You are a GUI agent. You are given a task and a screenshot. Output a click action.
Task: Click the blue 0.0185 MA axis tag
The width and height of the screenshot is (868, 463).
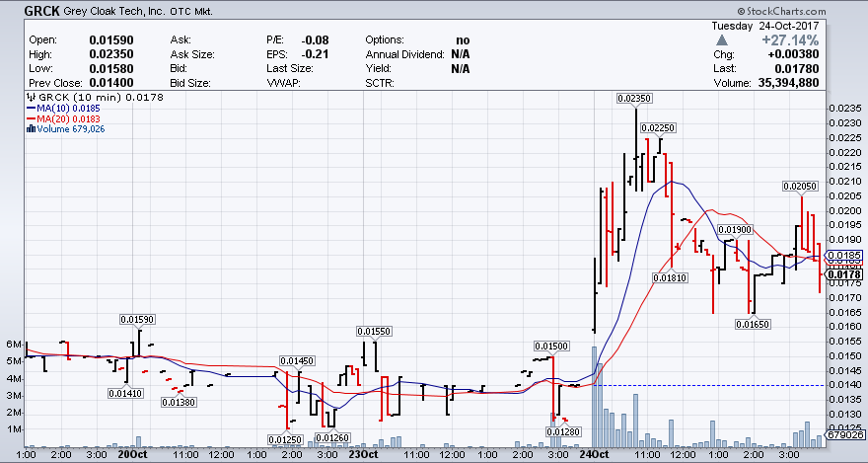click(x=847, y=256)
